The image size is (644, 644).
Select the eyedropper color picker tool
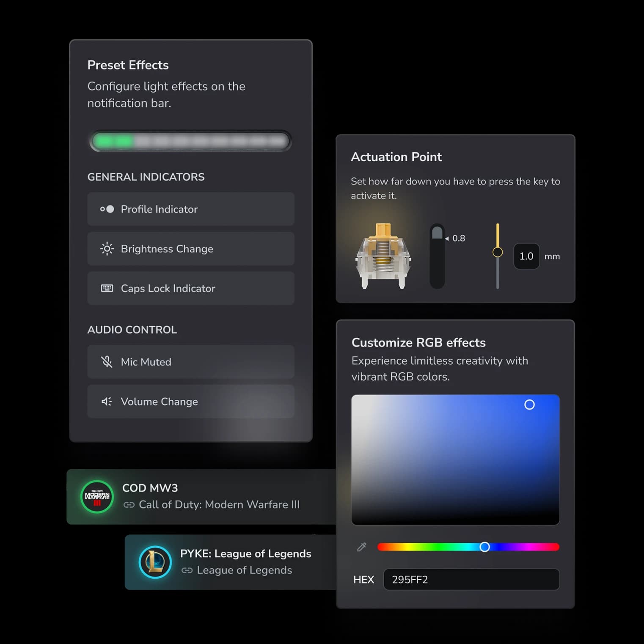(x=361, y=547)
